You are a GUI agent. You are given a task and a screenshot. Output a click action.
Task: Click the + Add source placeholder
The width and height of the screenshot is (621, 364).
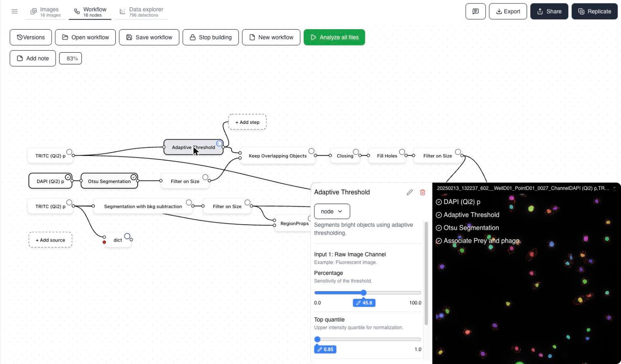50,240
